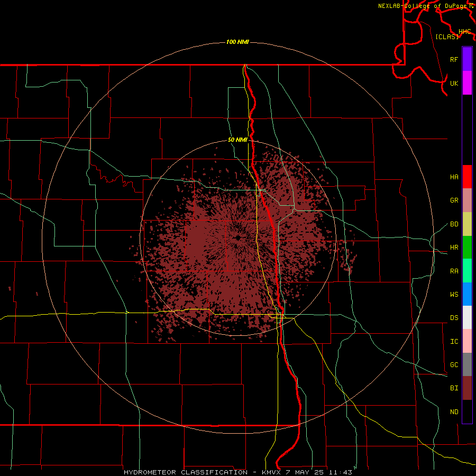Click the DS legend label

tap(454, 318)
